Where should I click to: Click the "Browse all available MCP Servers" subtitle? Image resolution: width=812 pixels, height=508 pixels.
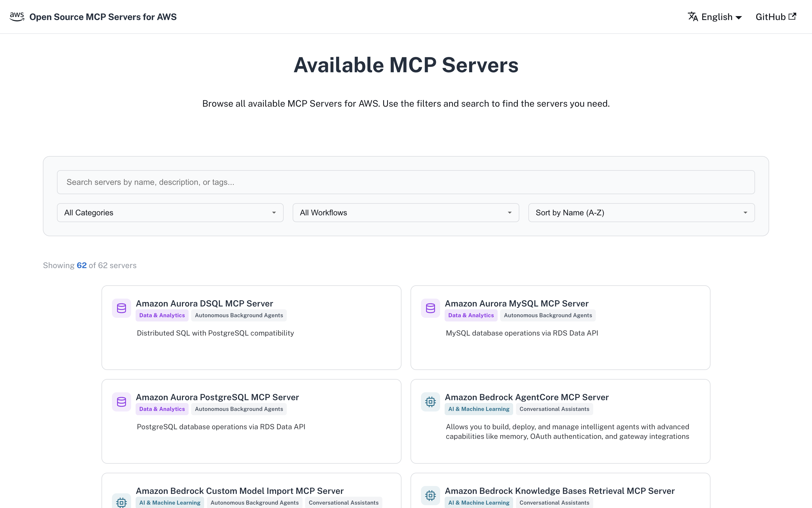coord(406,104)
